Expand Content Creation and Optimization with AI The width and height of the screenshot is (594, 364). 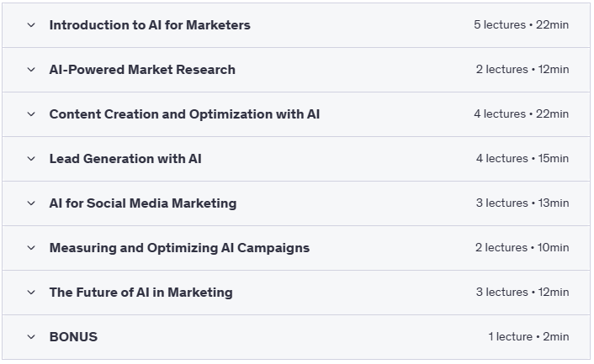(x=184, y=114)
